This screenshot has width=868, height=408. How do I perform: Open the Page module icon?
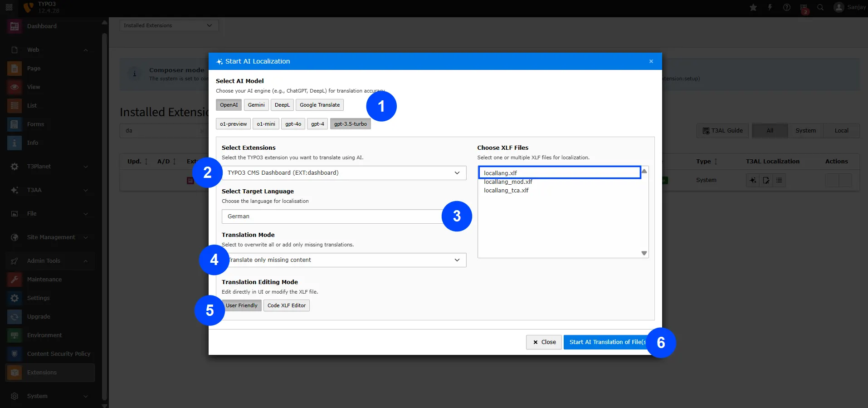point(15,69)
